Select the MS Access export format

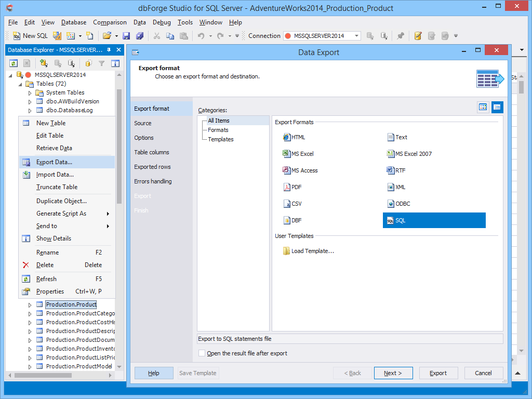[300, 170]
